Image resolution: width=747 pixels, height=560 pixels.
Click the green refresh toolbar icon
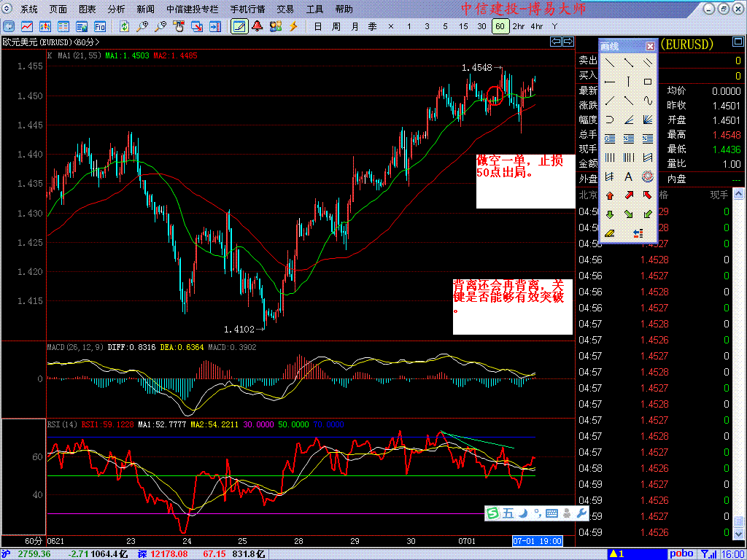124,26
